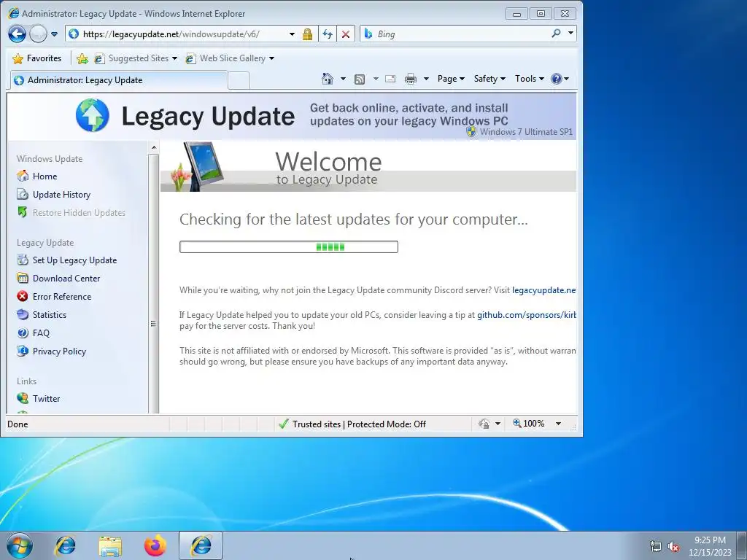The width and height of the screenshot is (747, 560).
Task: Click Windows 7 Ultimate SP1 text
Action: pos(526,132)
